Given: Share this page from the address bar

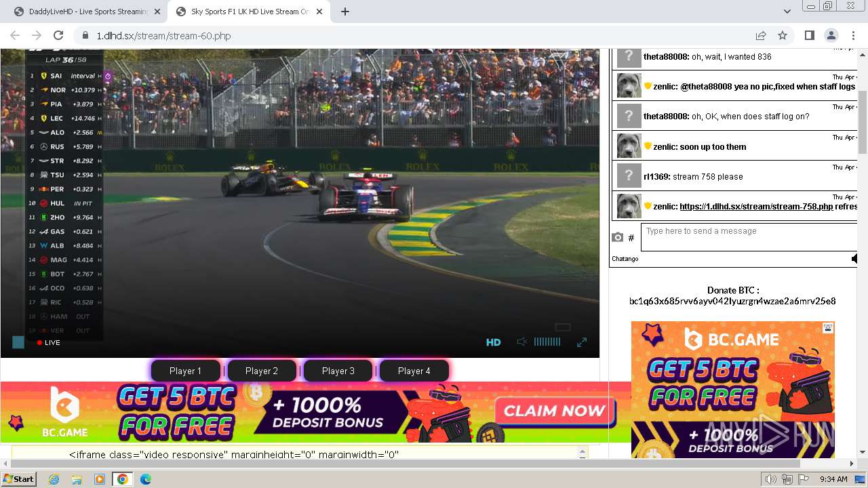Looking at the screenshot, I should coord(761,36).
